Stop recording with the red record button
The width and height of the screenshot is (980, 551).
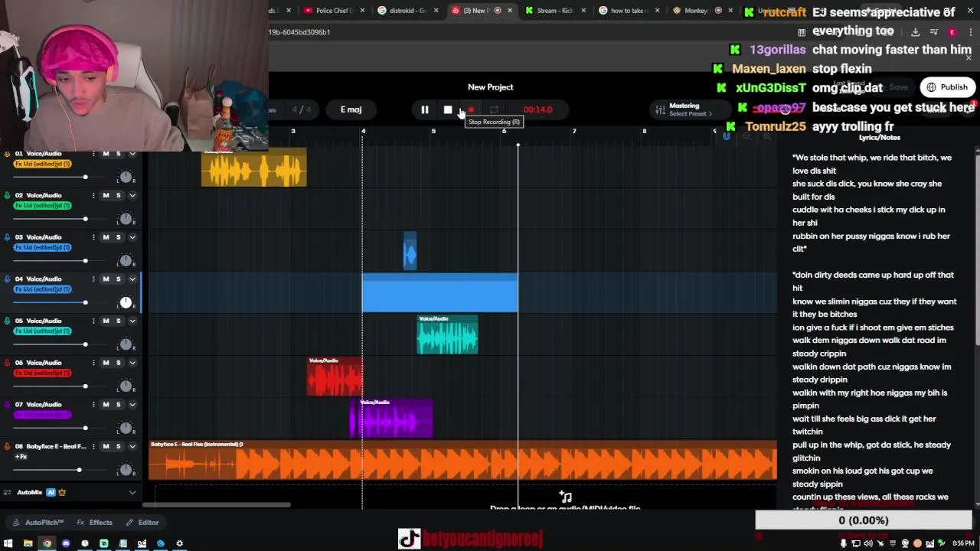point(471,109)
